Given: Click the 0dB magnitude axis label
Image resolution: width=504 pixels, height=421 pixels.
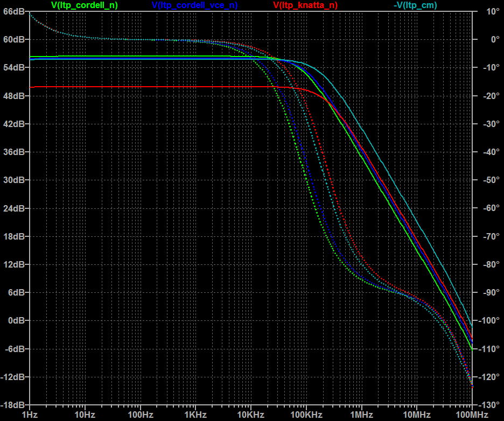Looking at the screenshot, I should click(x=16, y=321).
